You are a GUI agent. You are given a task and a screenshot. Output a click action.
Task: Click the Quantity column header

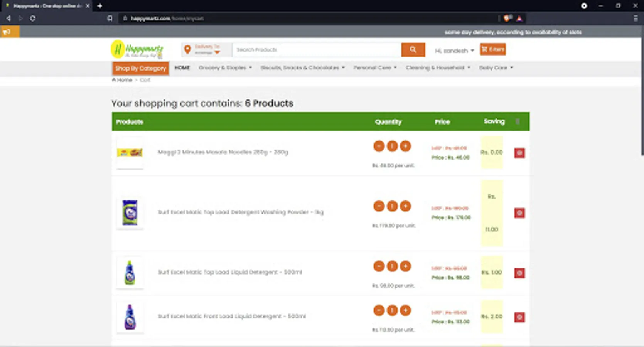pos(388,122)
